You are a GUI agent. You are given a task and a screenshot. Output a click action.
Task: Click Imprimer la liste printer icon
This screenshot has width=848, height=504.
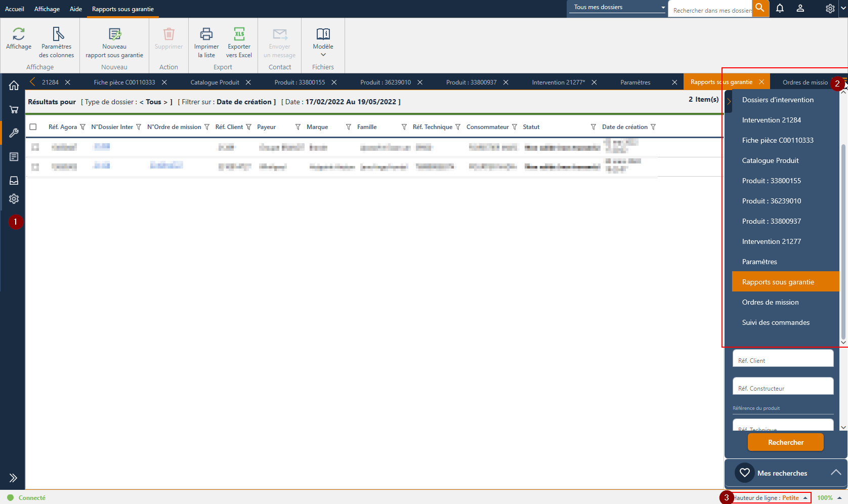click(x=206, y=34)
